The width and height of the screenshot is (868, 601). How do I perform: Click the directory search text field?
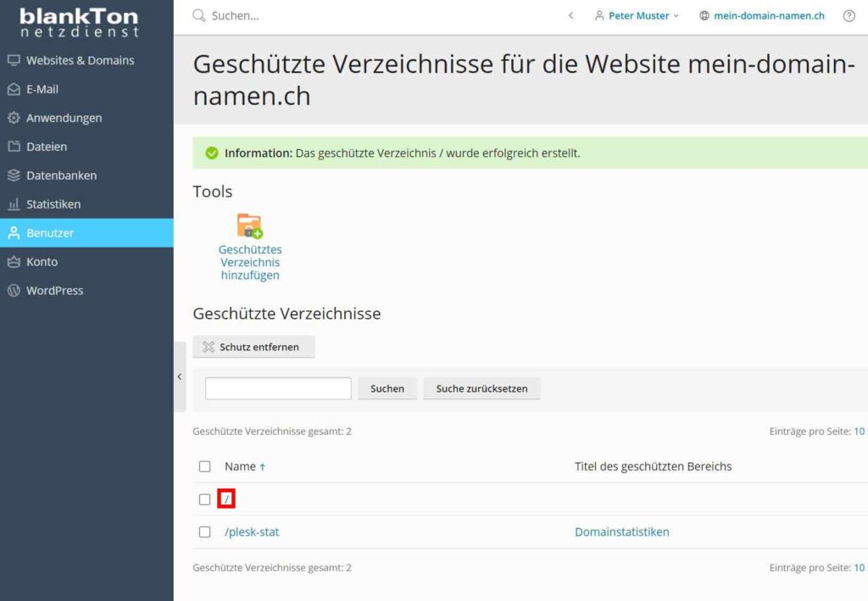coord(278,389)
